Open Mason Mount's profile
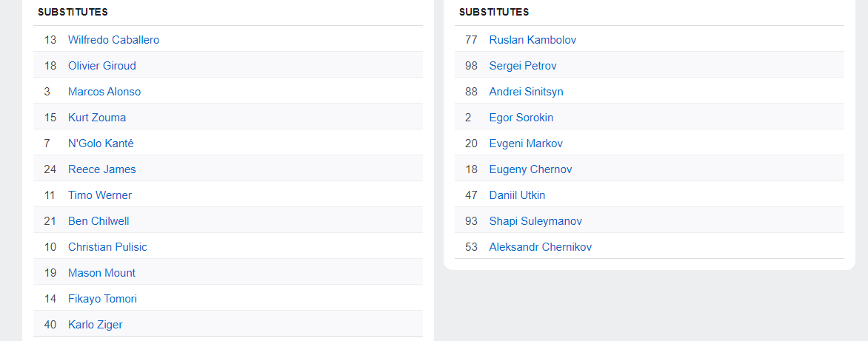868x341 pixels. click(101, 273)
